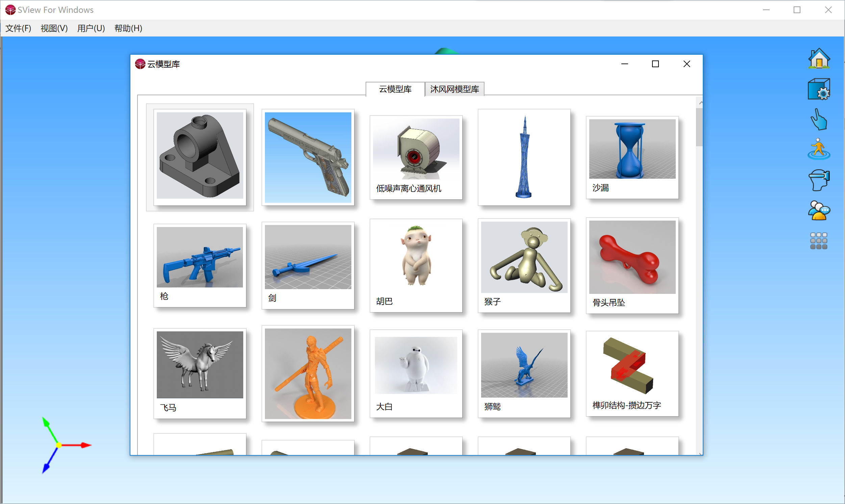Click the 云模型库 dialog logo icon

pyautogui.click(x=140, y=64)
